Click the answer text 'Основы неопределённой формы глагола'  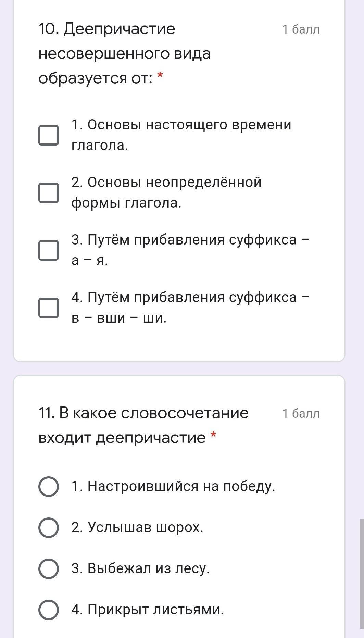click(166, 192)
